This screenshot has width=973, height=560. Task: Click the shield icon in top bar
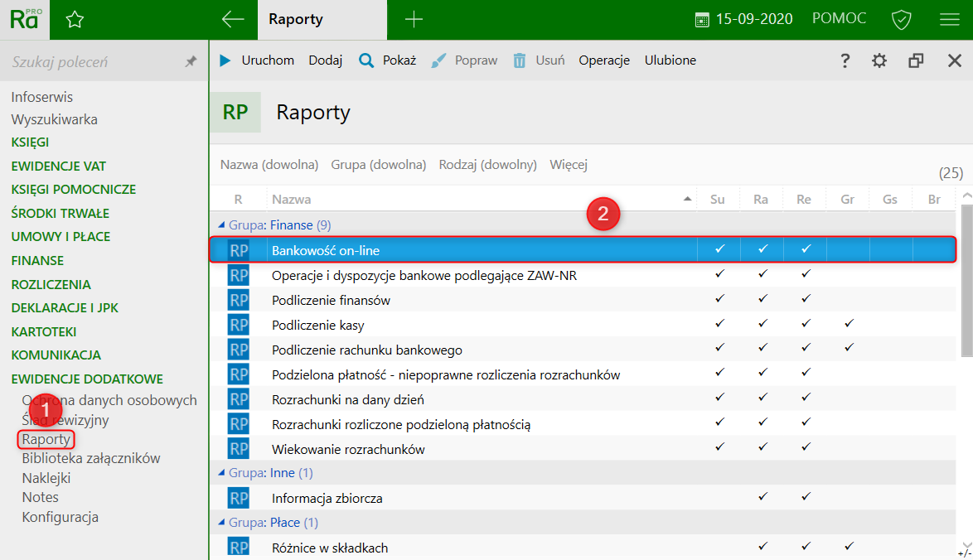click(901, 20)
